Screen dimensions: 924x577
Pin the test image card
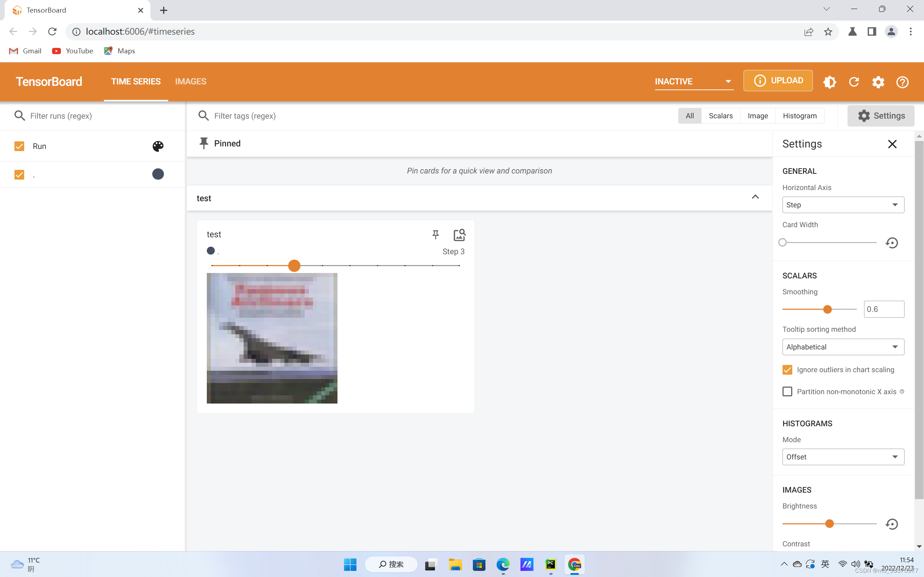pyautogui.click(x=435, y=234)
